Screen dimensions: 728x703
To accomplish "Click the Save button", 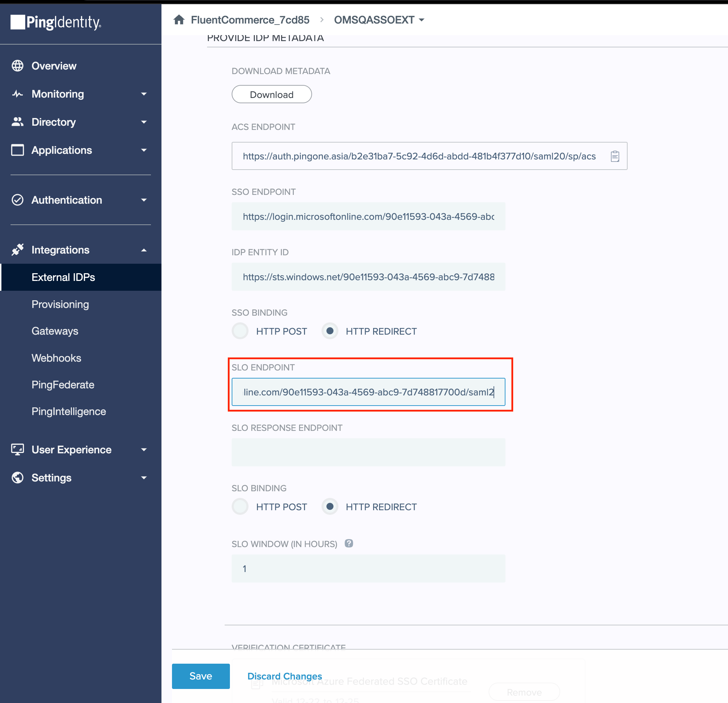I will [x=200, y=676].
